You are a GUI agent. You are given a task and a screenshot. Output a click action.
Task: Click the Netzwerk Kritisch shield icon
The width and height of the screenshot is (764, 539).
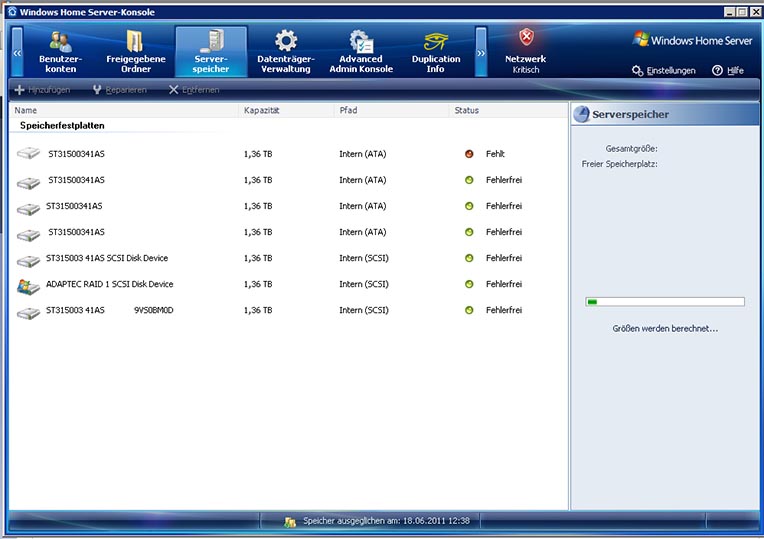[x=526, y=37]
